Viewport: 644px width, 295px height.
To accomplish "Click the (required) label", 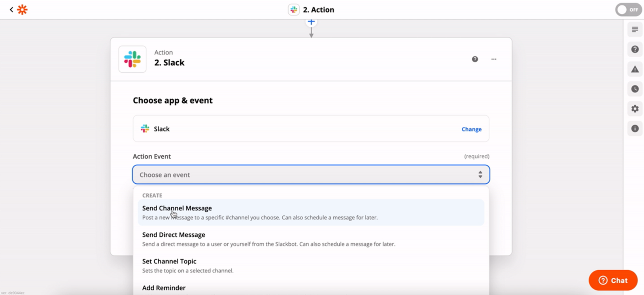I will 477,156.
